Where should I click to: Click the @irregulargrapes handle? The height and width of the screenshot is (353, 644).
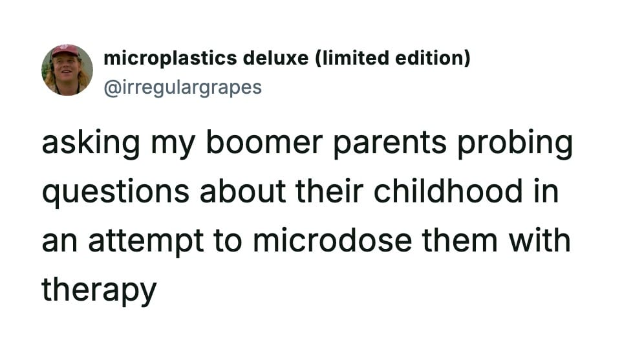[182, 86]
